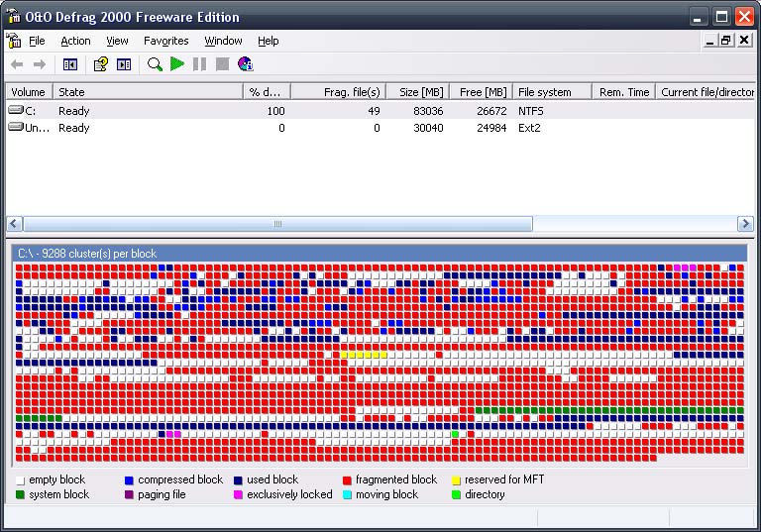The image size is (761, 532).
Task: Click the reserved for MFT legend swatch
Action: pyautogui.click(x=456, y=480)
